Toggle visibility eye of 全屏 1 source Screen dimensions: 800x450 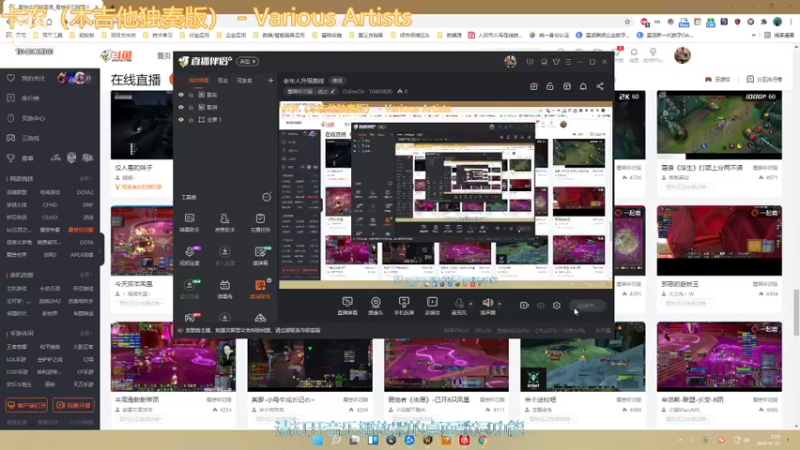click(181, 119)
